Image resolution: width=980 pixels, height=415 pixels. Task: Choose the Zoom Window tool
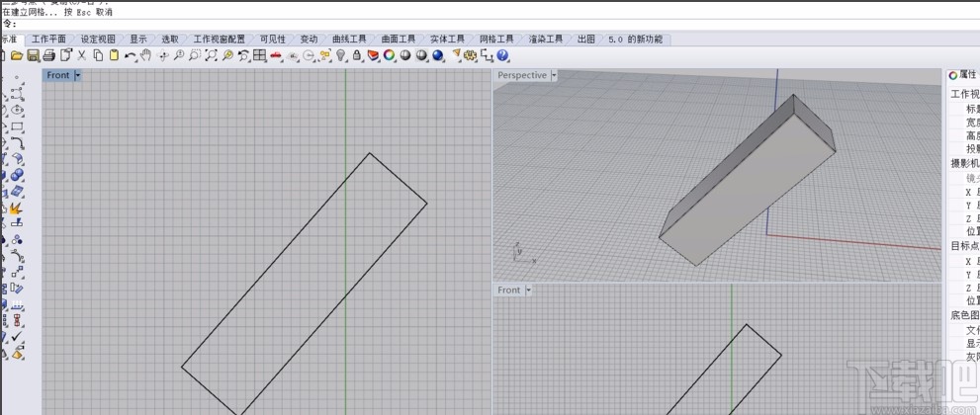click(x=195, y=55)
